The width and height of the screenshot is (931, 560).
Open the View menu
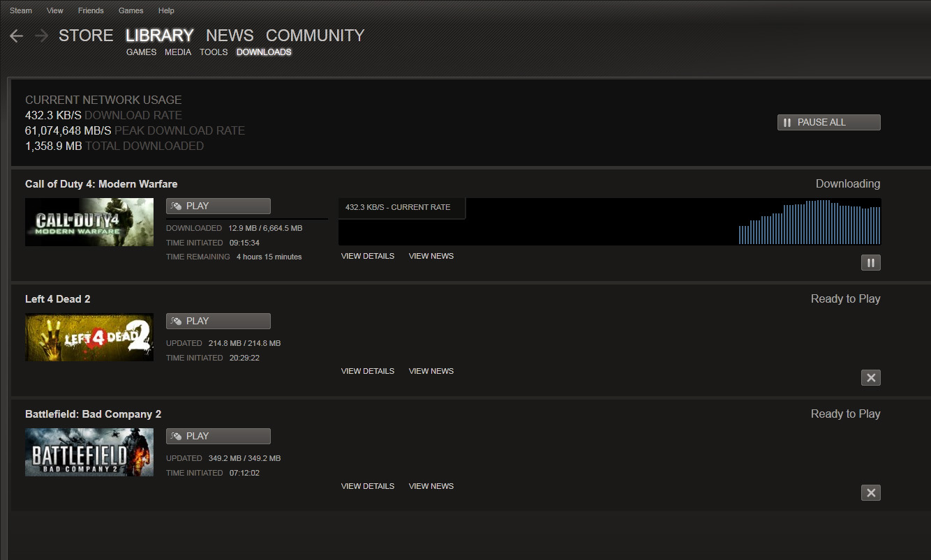tap(54, 10)
